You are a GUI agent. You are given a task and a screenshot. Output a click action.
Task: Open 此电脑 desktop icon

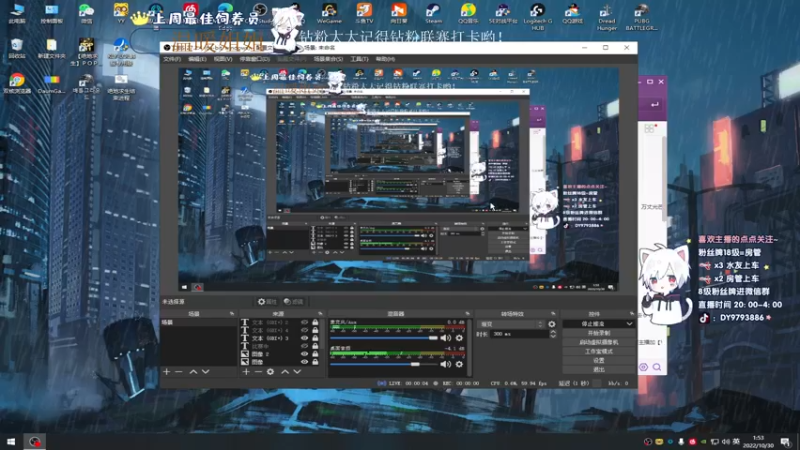(17, 14)
